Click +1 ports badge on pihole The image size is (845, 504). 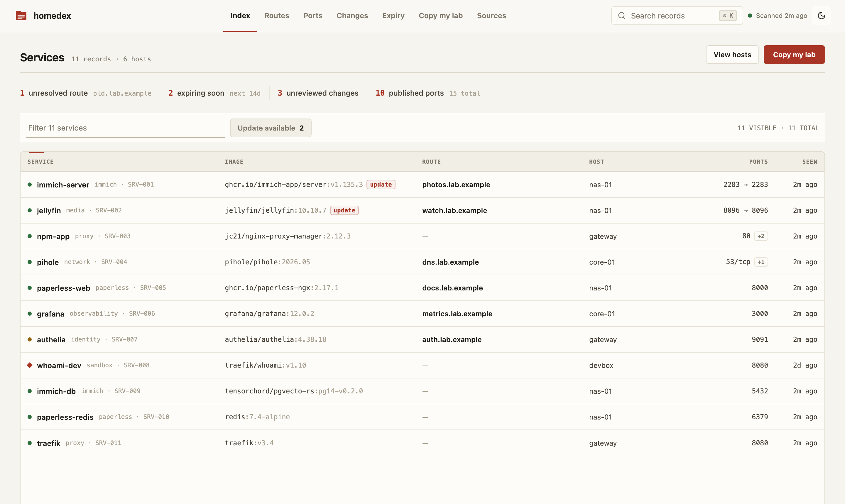(761, 262)
